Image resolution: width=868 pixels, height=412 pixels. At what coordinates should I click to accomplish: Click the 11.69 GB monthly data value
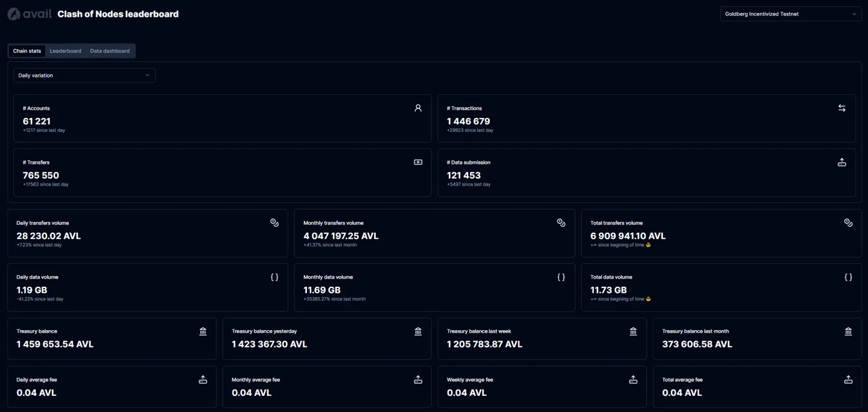point(322,290)
